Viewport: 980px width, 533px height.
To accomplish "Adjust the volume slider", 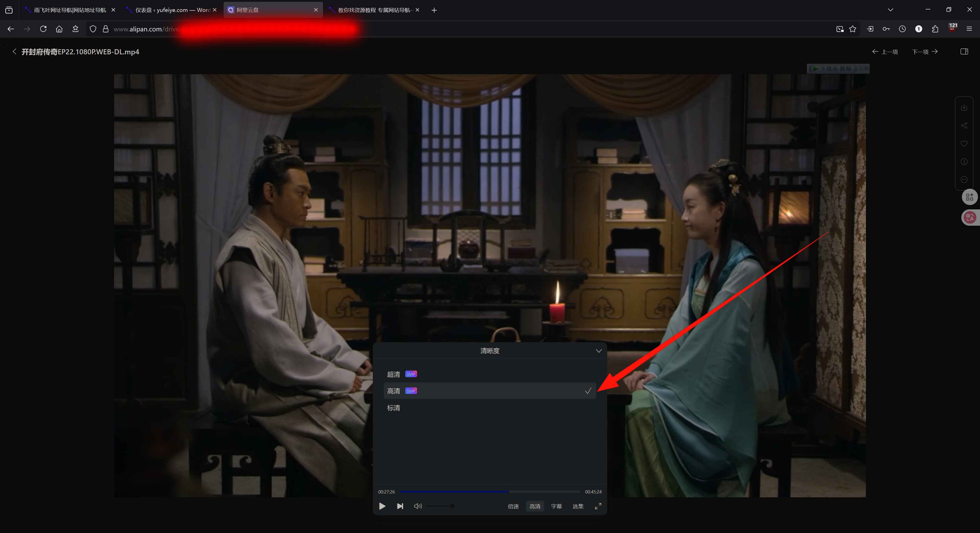I will (440, 506).
